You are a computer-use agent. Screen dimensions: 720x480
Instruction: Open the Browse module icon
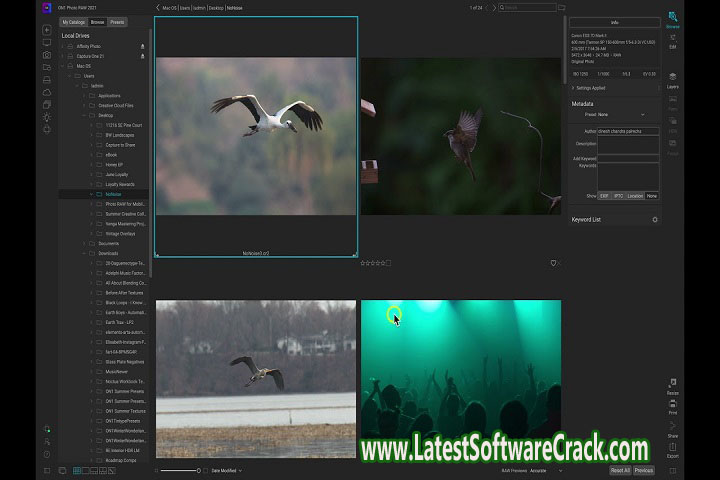tap(673, 20)
